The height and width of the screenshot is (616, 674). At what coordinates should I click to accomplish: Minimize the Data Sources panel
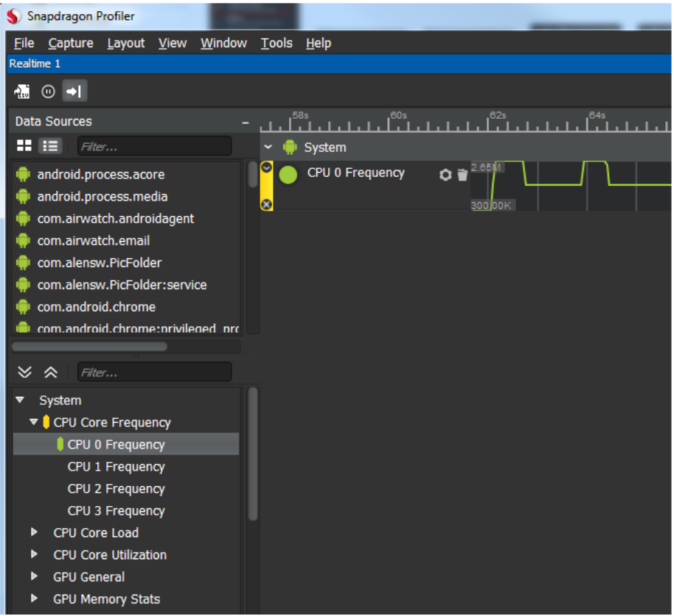[x=246, y=122]
